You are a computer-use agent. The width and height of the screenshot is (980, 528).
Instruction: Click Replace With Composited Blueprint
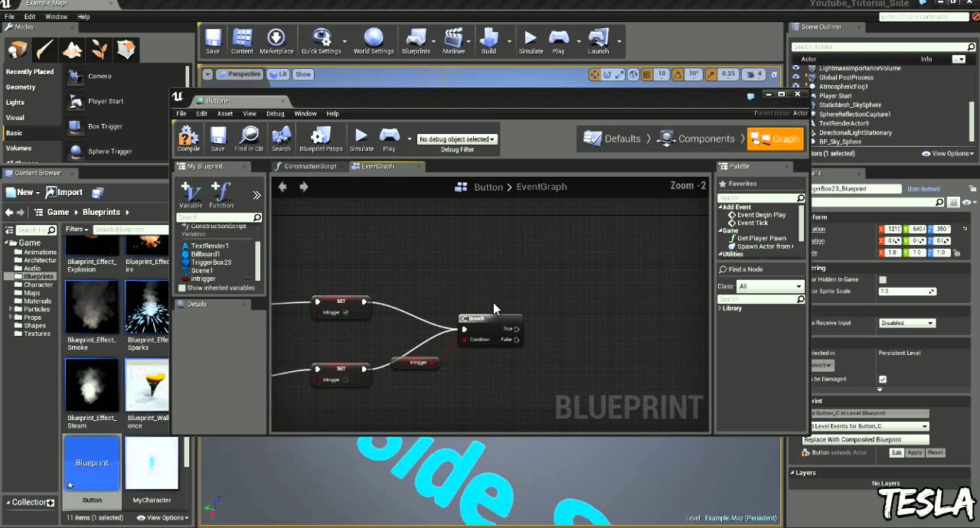866,439
